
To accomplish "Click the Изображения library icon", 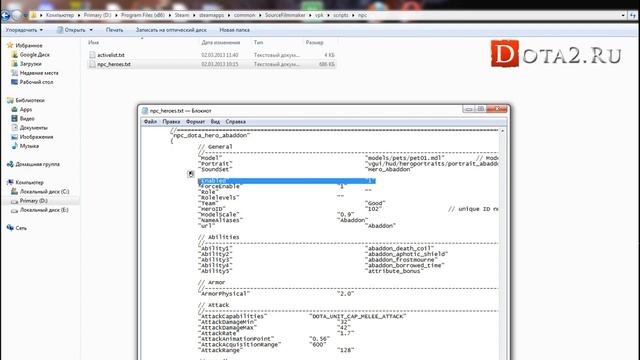I will click(15, 137).
